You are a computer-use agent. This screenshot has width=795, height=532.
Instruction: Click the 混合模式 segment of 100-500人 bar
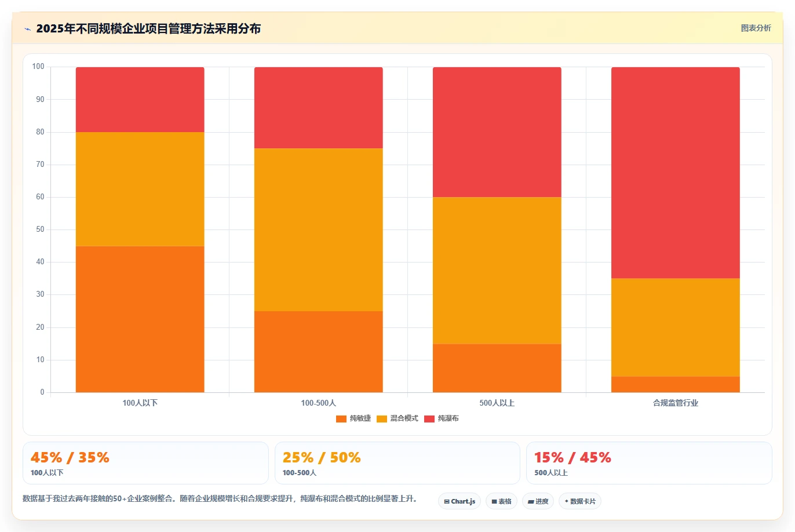[x=319, y=230]
